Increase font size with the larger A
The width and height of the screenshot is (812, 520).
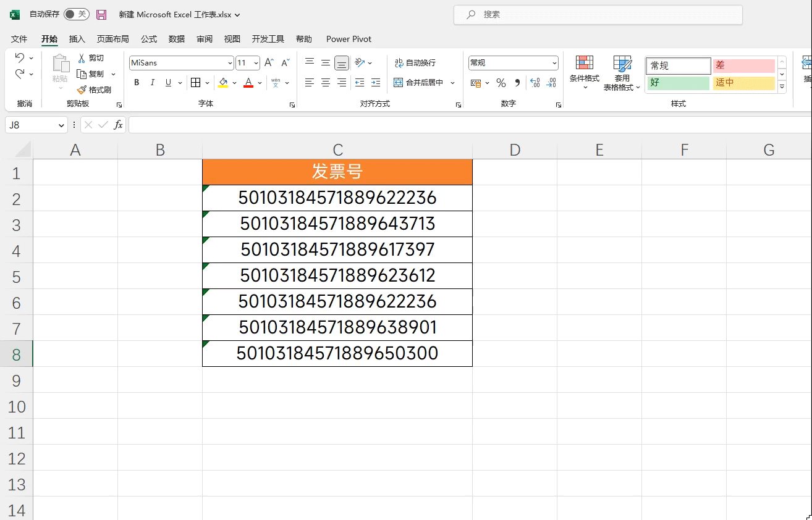click(269, 62)
